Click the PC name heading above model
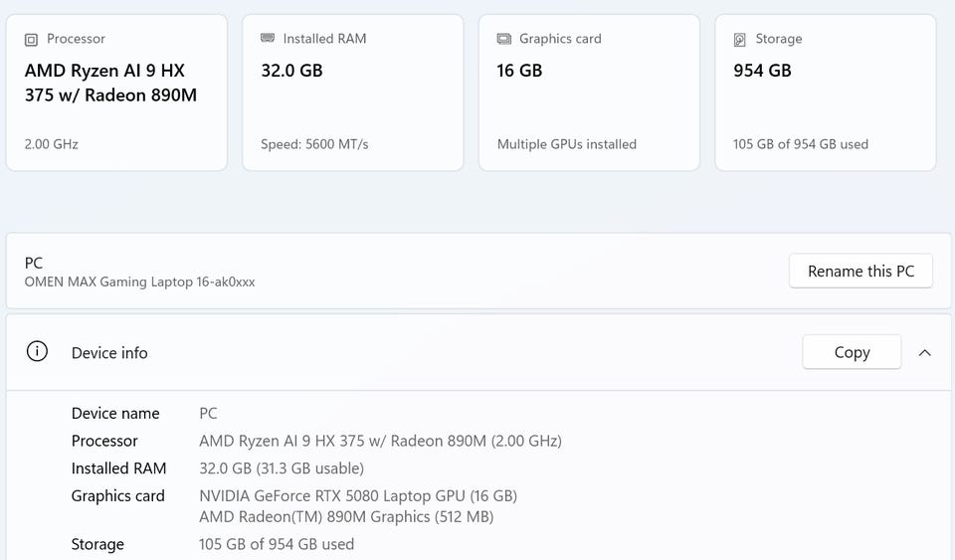The height and width of the screenshot is (560, 955). (x=34, y=263)
